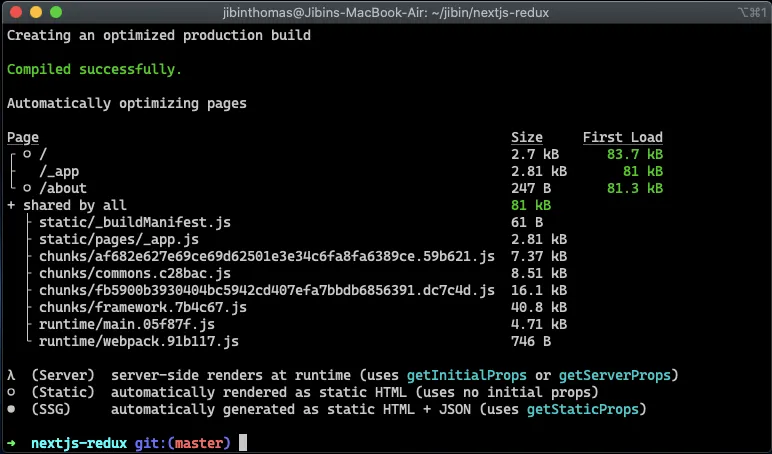
Task: Click the green arrow prompt symbol
Action: [x=11, y=443]
